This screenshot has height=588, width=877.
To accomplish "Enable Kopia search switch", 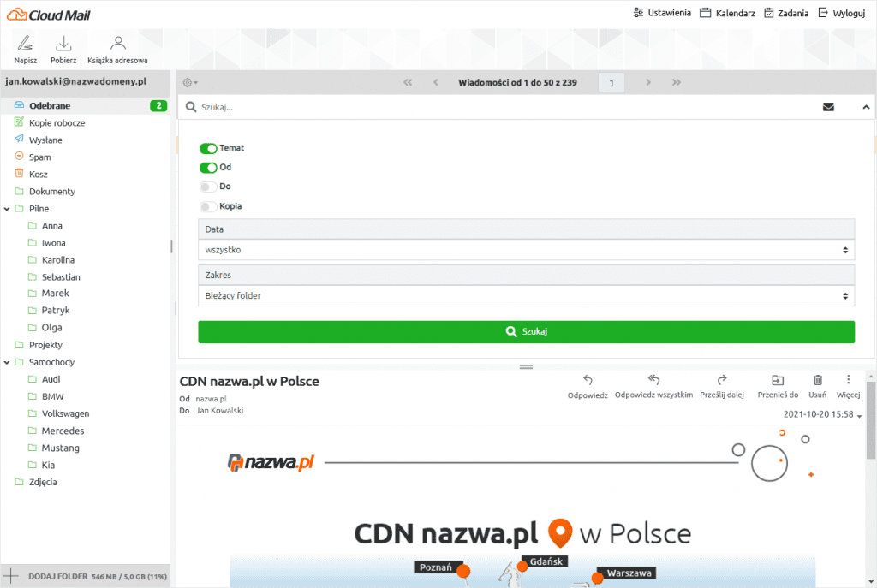I will click(x=208, y=207).
